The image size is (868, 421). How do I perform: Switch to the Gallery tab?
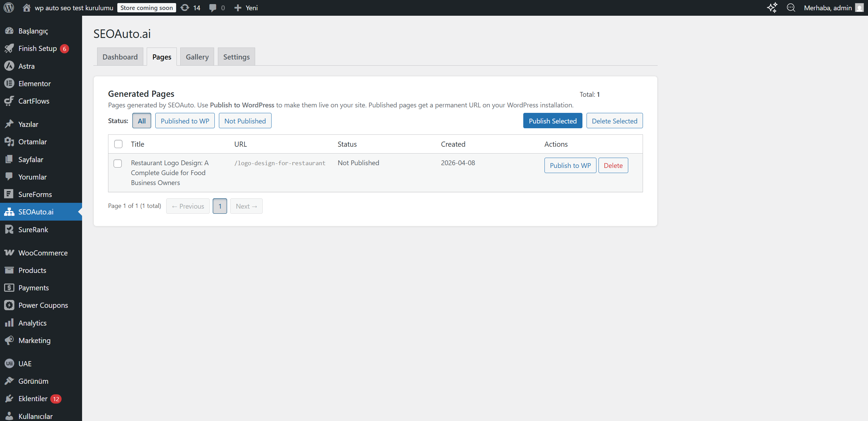tap(197, 56)
